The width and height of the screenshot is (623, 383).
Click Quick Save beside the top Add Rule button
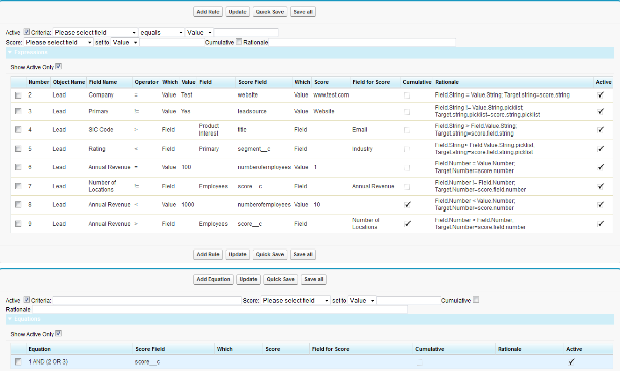(270, 12)
